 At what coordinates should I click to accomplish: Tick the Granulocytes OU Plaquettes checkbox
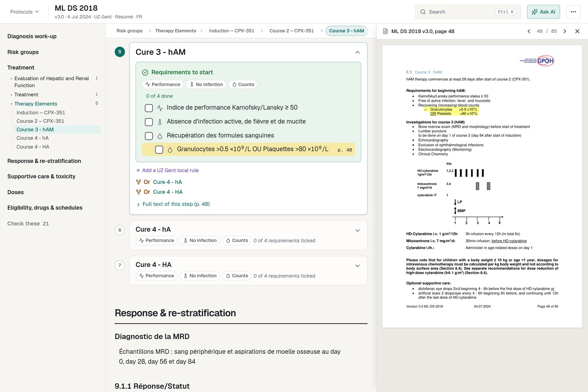[159, 150]
